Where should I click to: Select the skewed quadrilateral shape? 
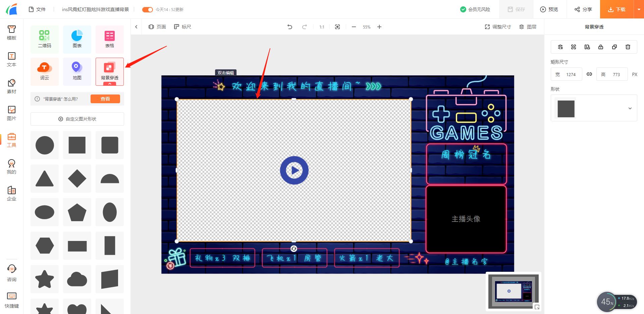(x=110, y=279)
